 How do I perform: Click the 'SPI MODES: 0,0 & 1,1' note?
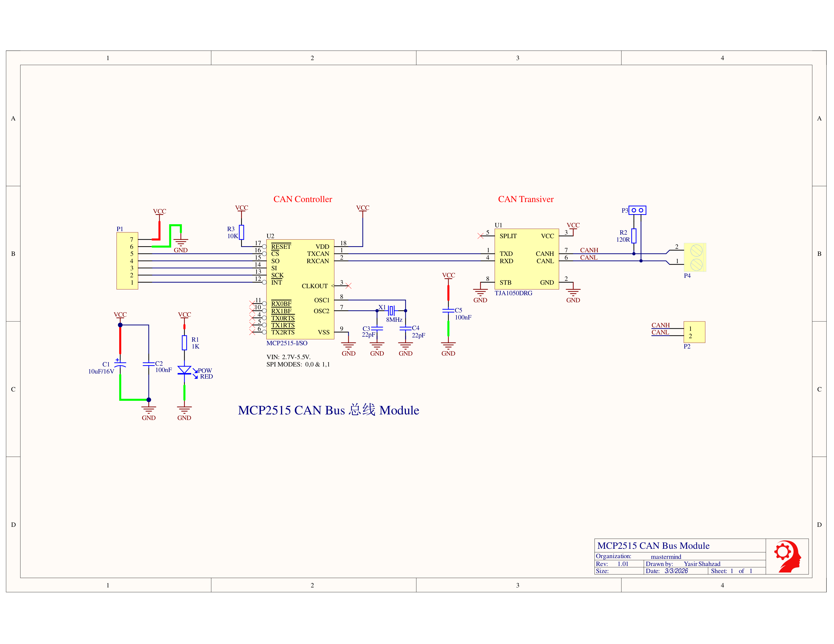(298, 364)
